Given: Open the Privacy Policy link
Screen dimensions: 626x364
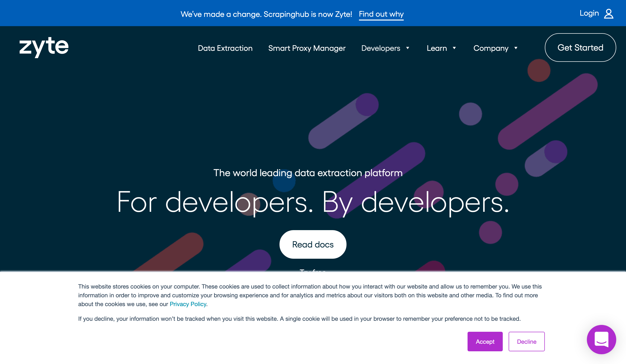Looking at the screenshot, I should click(x=188, y=304).
